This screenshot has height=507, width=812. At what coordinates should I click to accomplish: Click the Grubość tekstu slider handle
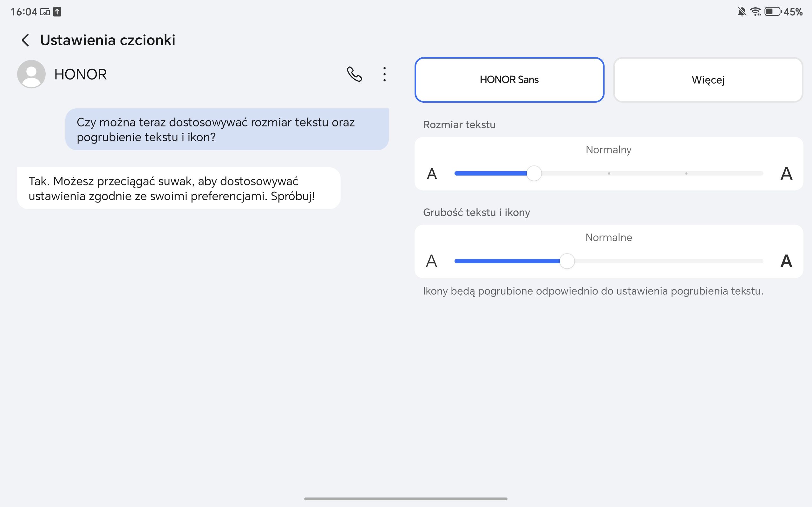pos(567,261)
